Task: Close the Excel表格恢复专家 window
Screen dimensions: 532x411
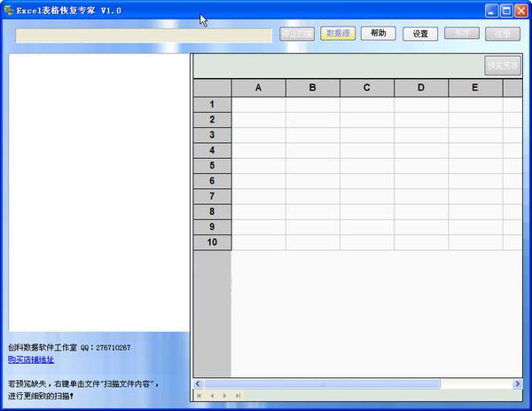Action: click(x=521, y=11)
